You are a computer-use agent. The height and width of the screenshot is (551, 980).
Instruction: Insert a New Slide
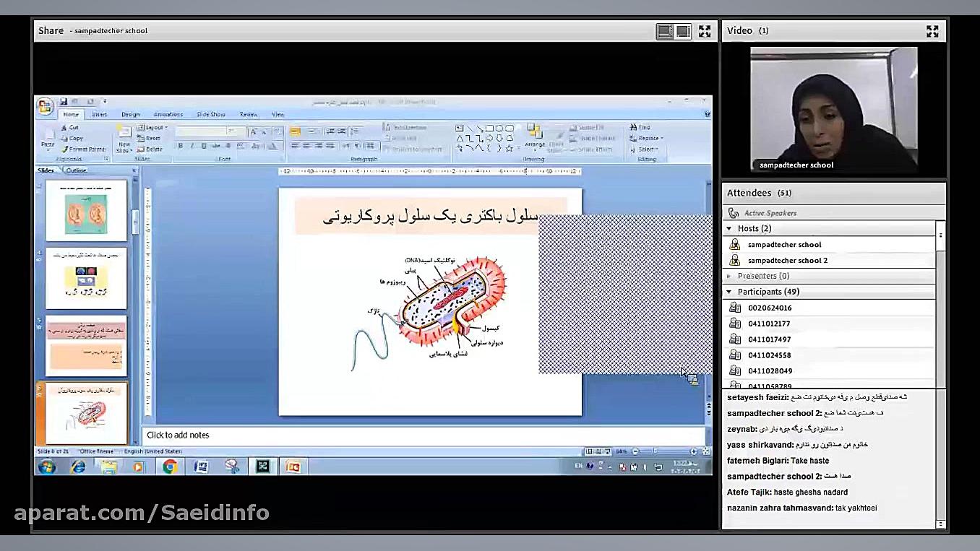point(124,139)
